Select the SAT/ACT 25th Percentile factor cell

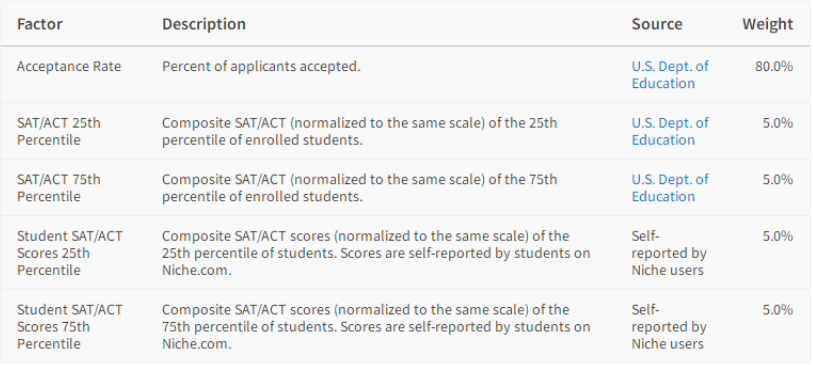click(x=59, y=131)
